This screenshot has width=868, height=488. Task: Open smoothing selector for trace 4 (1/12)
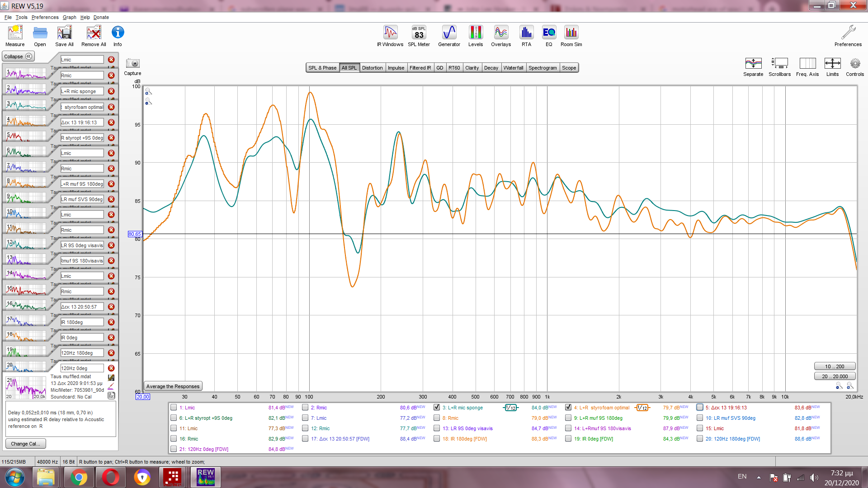tap(642, 408)
